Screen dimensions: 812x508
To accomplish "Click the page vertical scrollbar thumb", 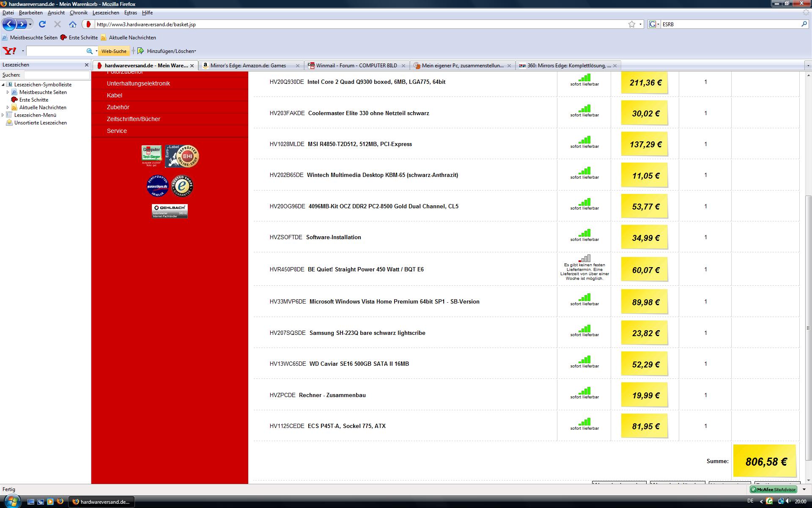I will click(808, 328).
